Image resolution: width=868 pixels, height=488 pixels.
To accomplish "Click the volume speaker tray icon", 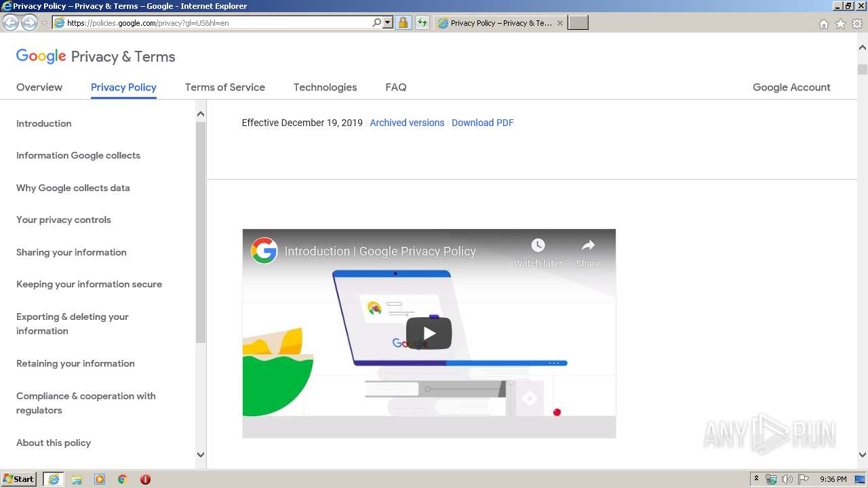I will pos(787,479).
